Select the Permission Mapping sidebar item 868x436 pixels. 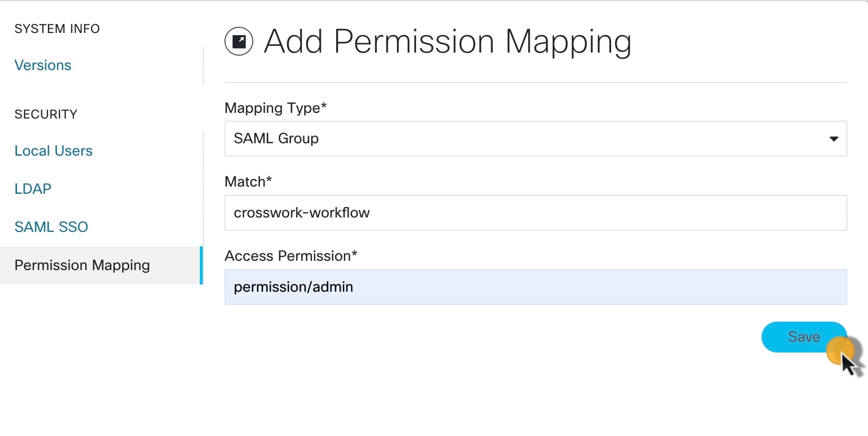[x=101, y=265]
